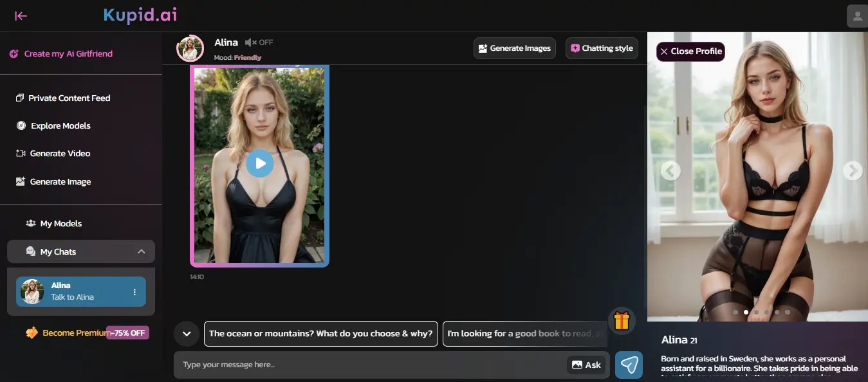Play Alina's video message
This screenshot has width=868, height=382.
[259, 163]
